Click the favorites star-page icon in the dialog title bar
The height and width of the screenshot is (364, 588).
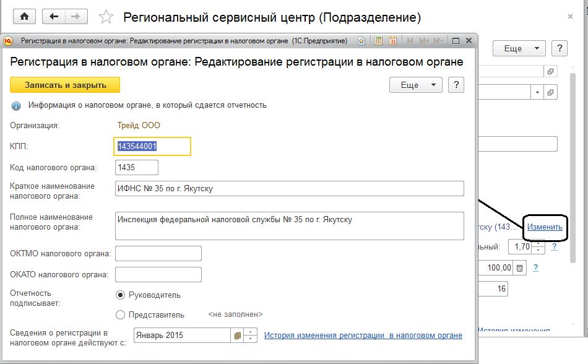[x=361, y=41]
